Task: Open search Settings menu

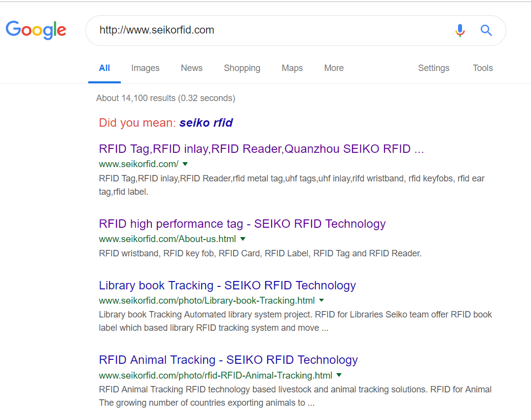Action: tap(434, 68)
